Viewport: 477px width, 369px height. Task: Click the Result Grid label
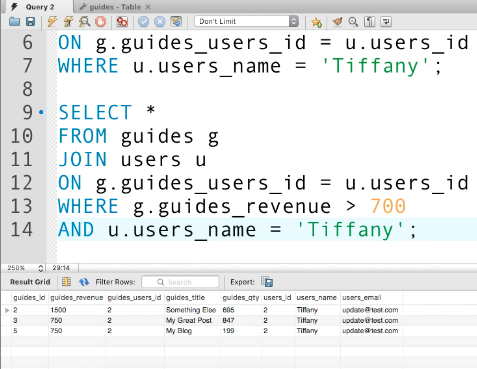pos(30,282)
